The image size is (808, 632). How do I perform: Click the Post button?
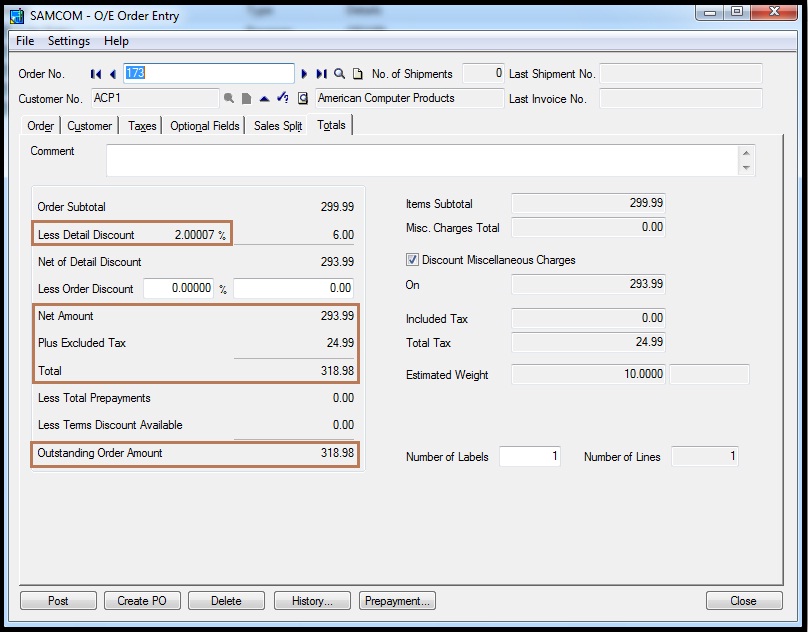(x=58, y=601)
